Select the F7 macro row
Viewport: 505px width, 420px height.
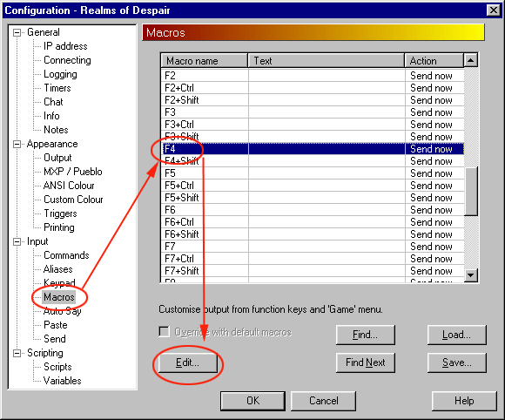313,247
